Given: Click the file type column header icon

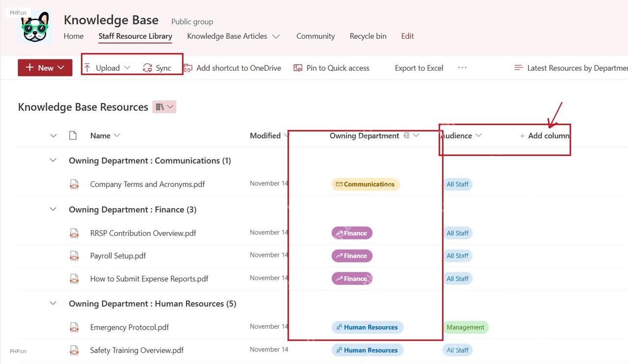Looking at the screenshot, I should pos(73,135).
